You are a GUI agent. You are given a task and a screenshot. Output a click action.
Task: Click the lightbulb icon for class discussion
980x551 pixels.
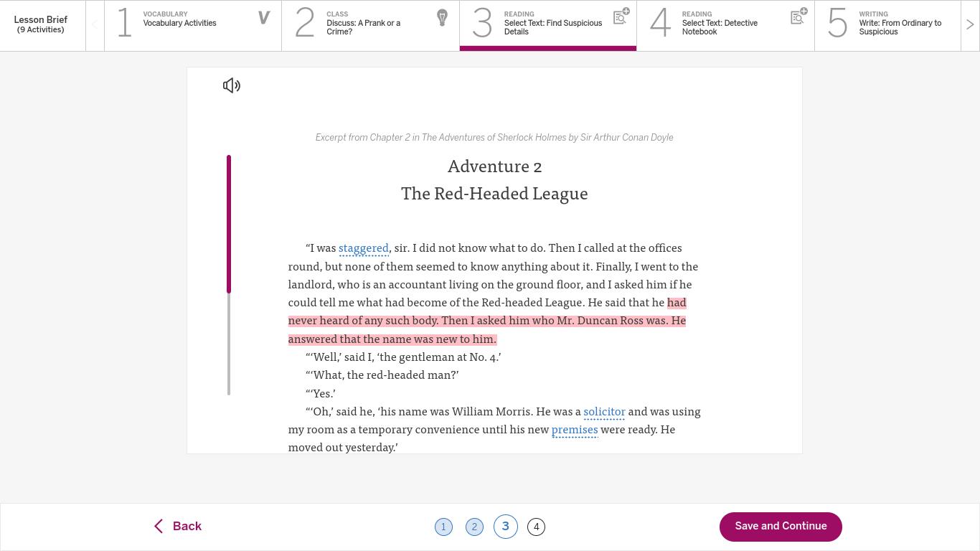[x=442, y=18]
